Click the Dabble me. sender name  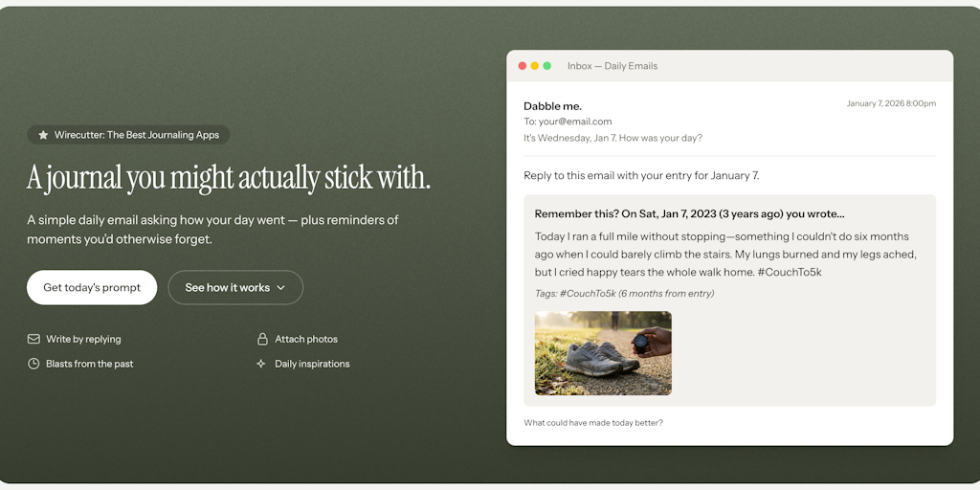[x=552, y=106]
